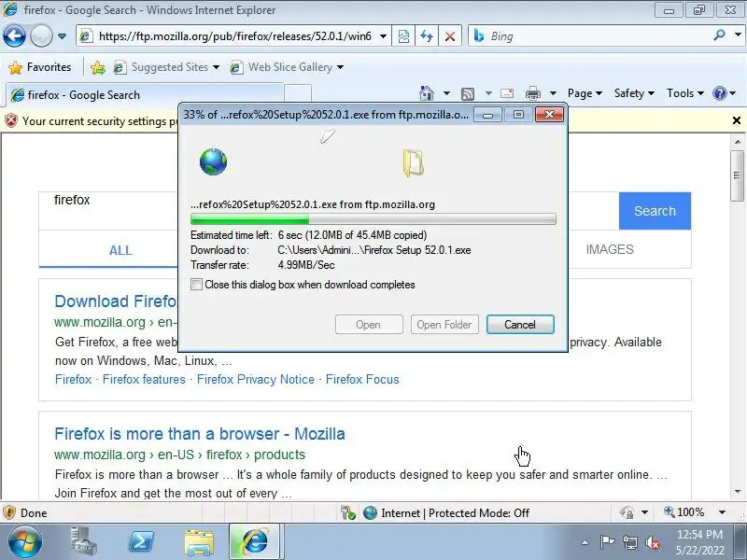Select the ALL results tab
The height and width of the screenshot is (560, 747).
(120, 250)
